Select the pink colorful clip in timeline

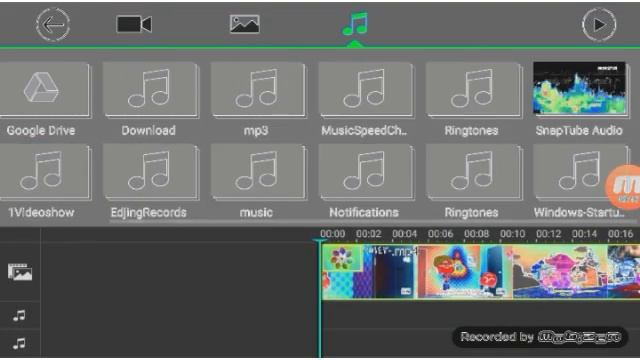[559, 271]
